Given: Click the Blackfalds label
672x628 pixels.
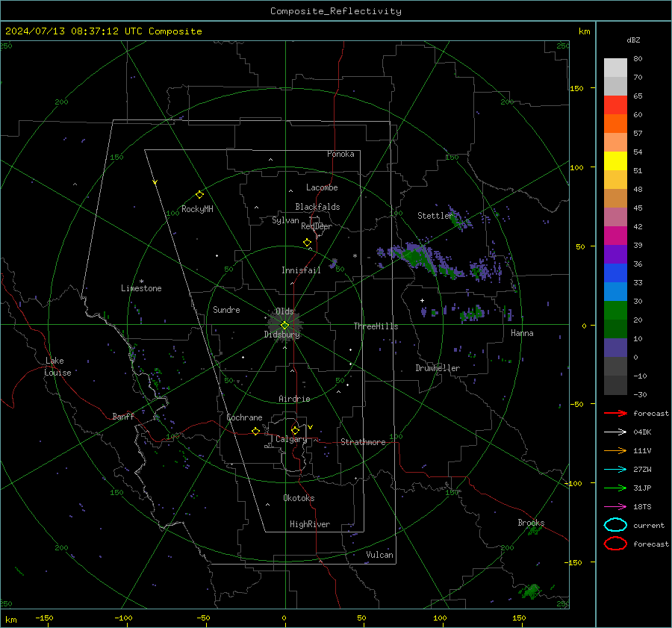Looking at the screenshot, I should 317,207.
